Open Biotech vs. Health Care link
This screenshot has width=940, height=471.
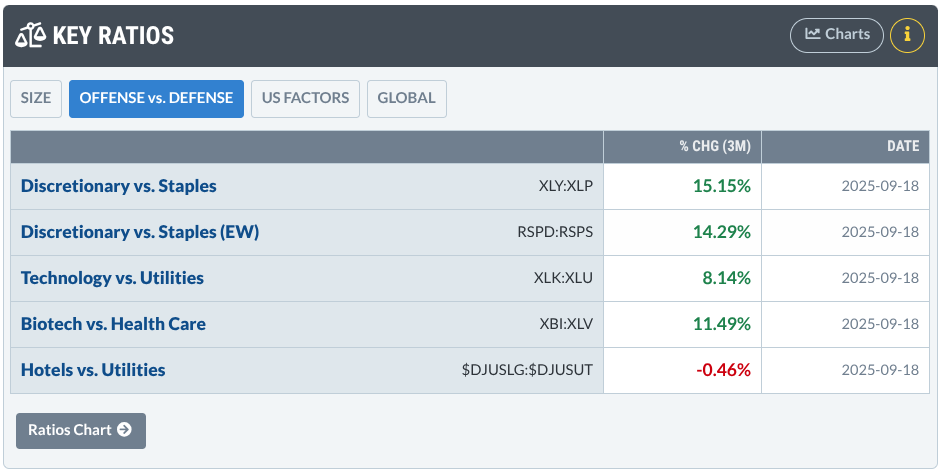tap(113, 324)
